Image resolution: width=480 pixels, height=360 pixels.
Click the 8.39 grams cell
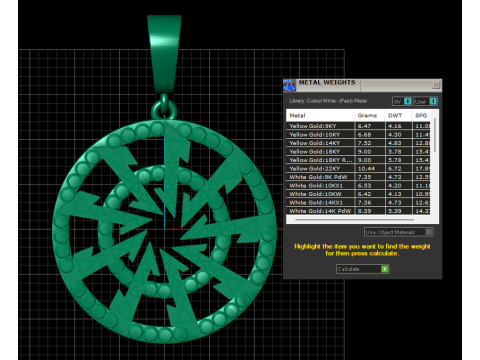(369, 211)
